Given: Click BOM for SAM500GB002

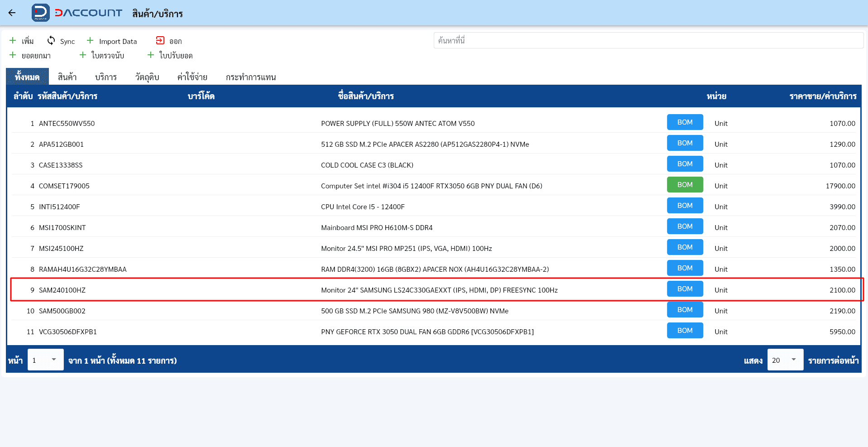Looking at the screenshot, I should pos(685,310).
